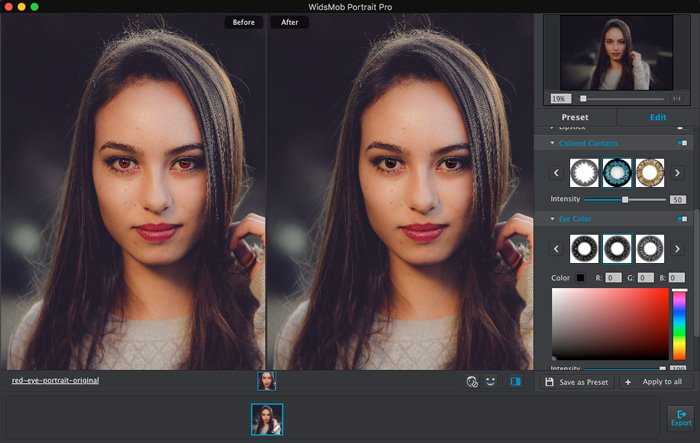Click the Intensity value field showing 50
This screenshot has height=443, width=700.
(678, 200)
